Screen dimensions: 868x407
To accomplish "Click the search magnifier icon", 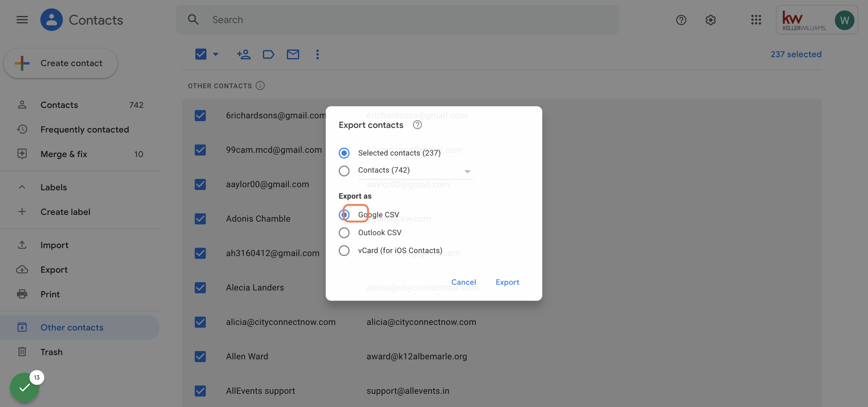I will coord(193,20).
